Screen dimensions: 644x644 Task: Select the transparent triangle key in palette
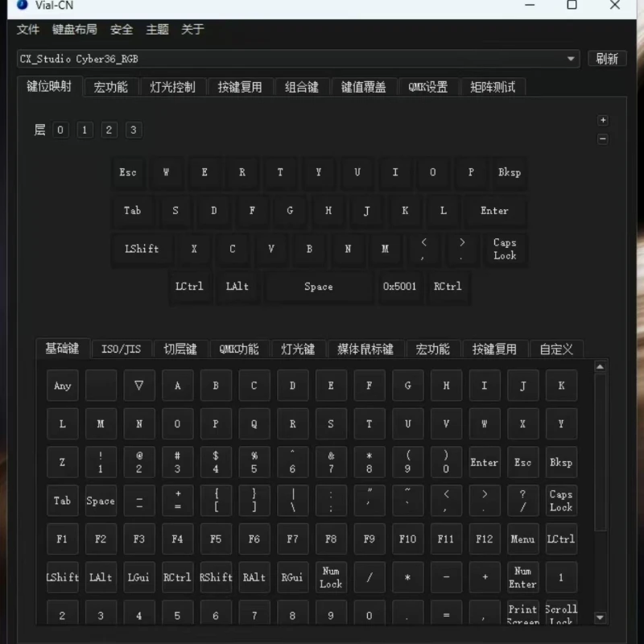click(138, 386)
